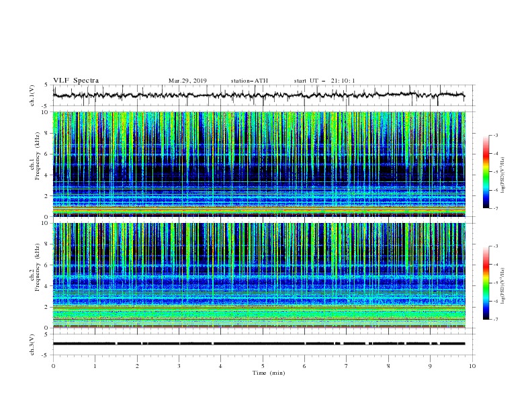Click the time axis tick label "9"
Viewport: 532px width, 411px height.
pyautogui.click(x=430, y=366)
